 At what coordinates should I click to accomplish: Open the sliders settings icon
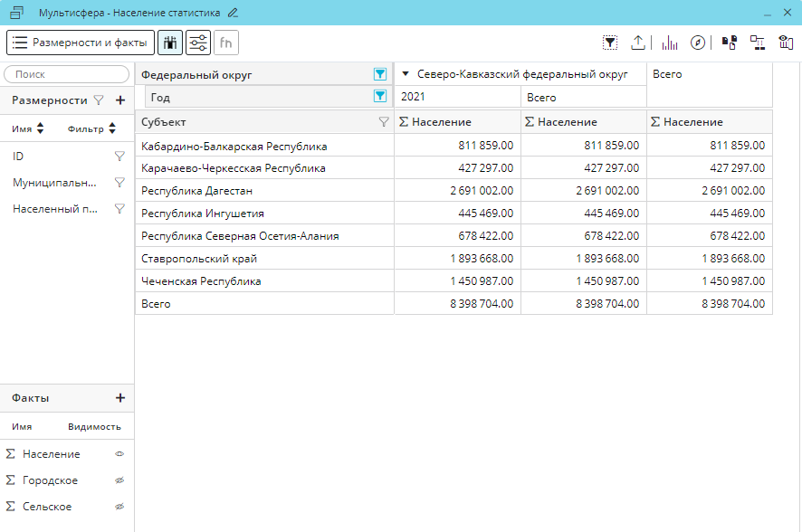pyautogui.click(x=198, y=43)
